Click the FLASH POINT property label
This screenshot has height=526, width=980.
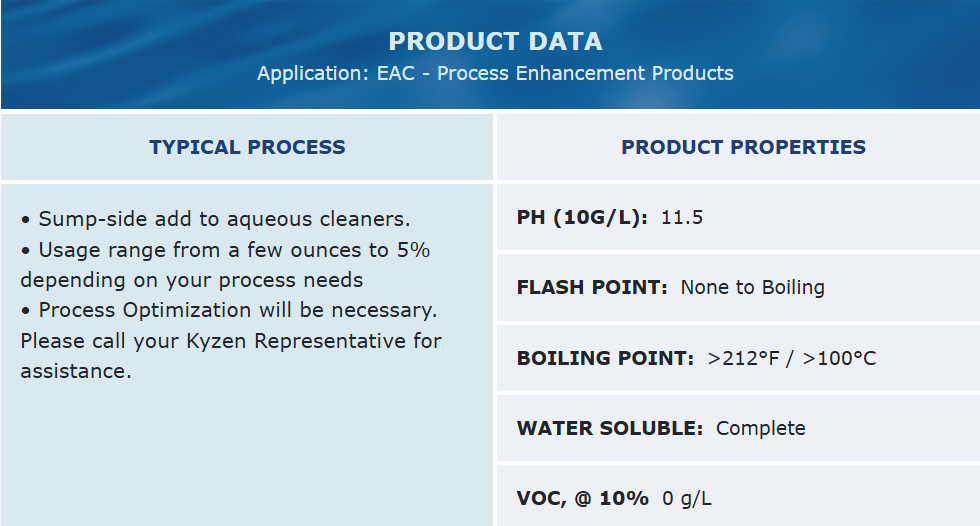[x=592, y=287]
